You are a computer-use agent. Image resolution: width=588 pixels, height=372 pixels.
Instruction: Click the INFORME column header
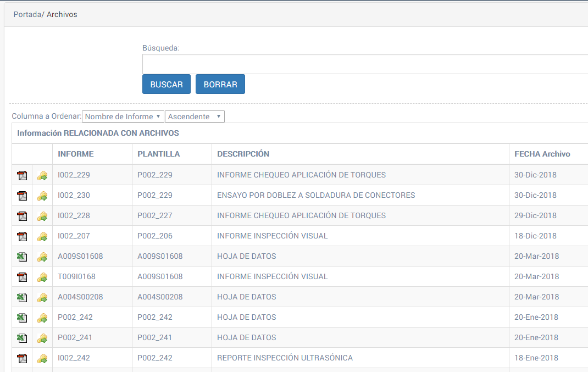tap(76, 154)
